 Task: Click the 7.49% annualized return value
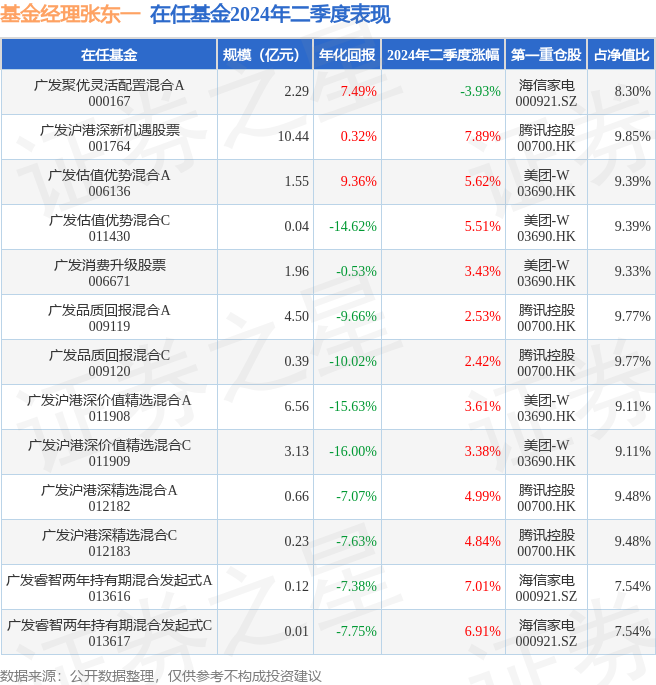[359, 91]
